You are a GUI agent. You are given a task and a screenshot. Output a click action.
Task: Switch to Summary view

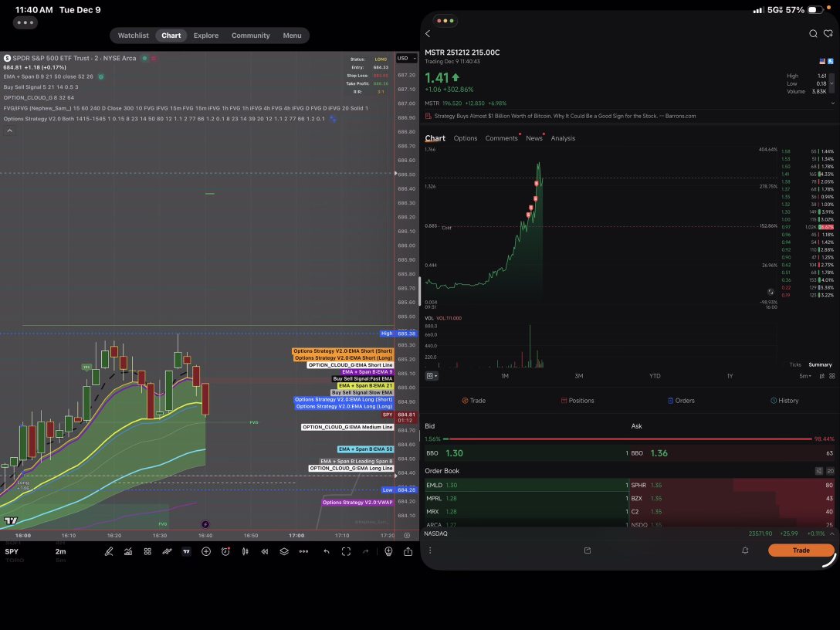820,365
